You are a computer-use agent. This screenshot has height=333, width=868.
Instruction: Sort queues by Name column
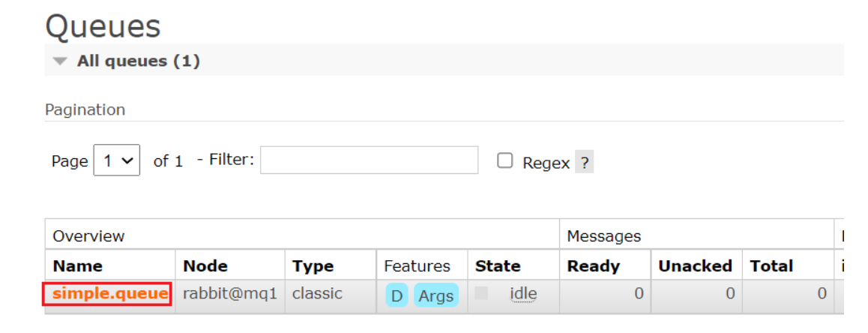[x=77, y=266]
